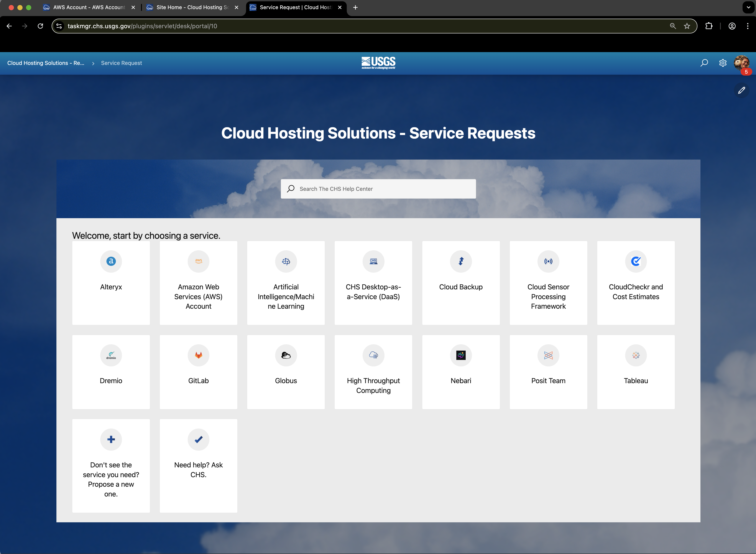Open the Posit Team icon
This screenshot has height=554, width=756.
(549, 355)
